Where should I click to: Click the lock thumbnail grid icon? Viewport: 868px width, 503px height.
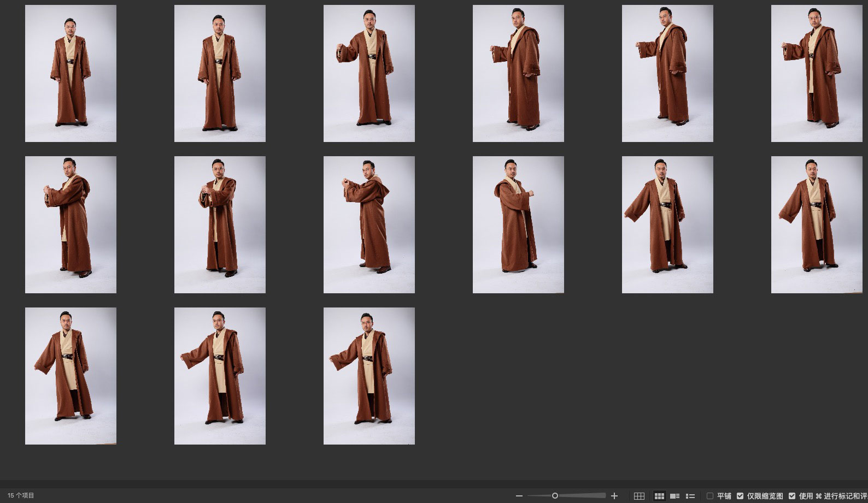pos(639,496)
